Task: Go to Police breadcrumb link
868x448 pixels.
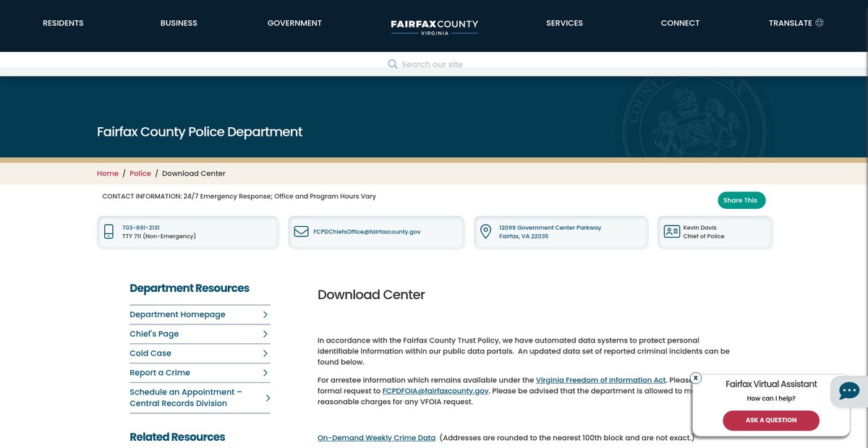Action: click(140, 173)
